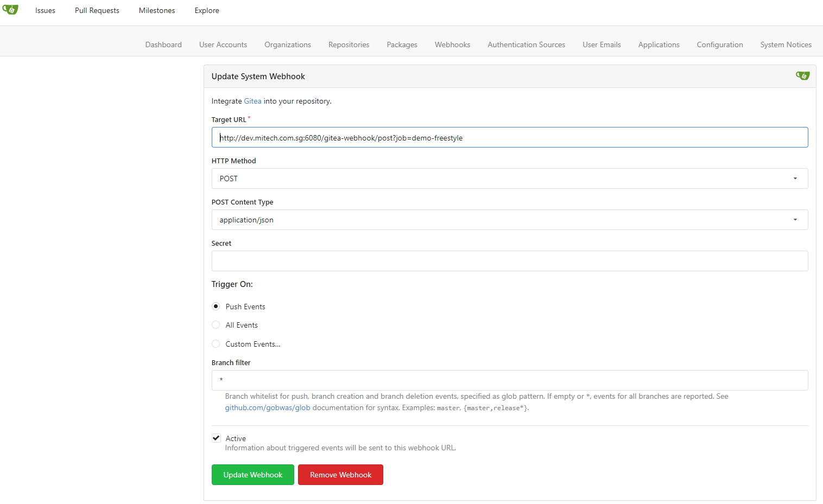Click the Gitea link in description
This screenshot has height=504, width=823.
pyautogui.click(x=252, y=101)
